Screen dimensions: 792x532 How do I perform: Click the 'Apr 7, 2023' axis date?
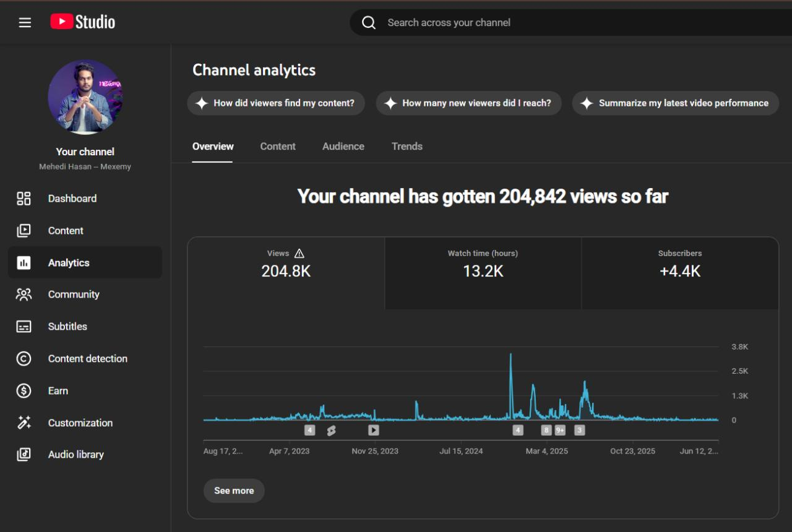coord(290,452)
